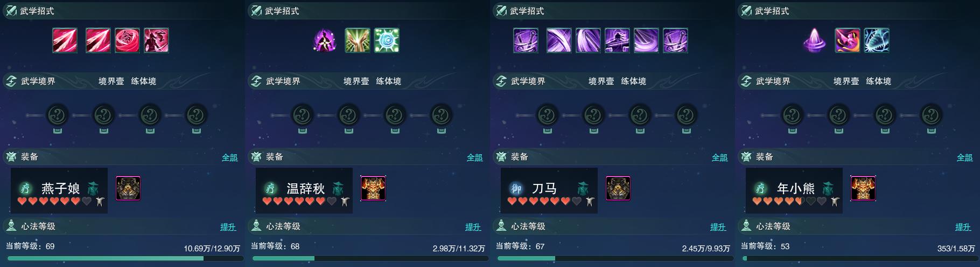Select the 刀马 character card

click(x=549, y=190)
